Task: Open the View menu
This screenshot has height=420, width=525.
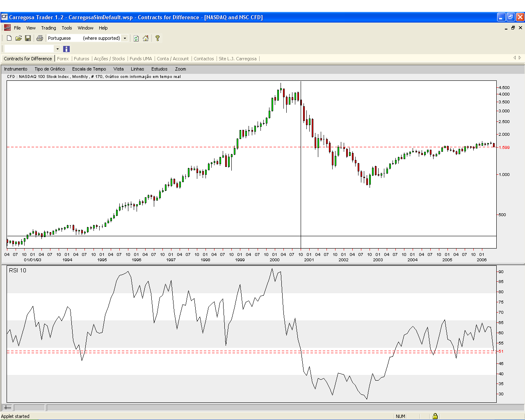Action: pos(31,28)
